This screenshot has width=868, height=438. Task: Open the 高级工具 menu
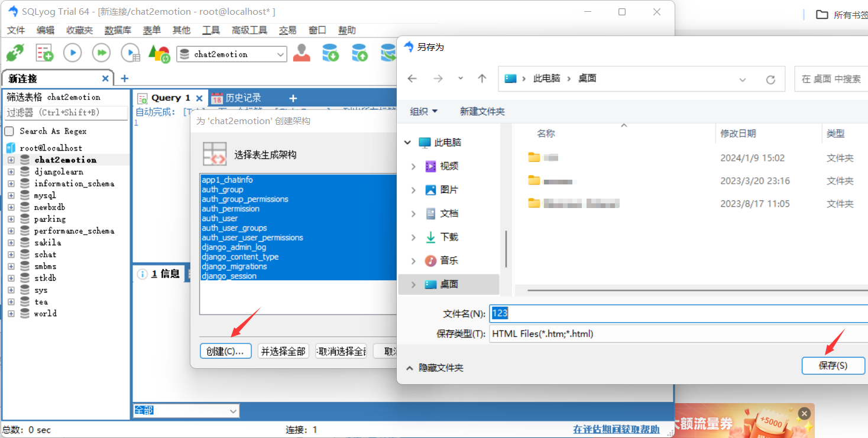(250, 30)
